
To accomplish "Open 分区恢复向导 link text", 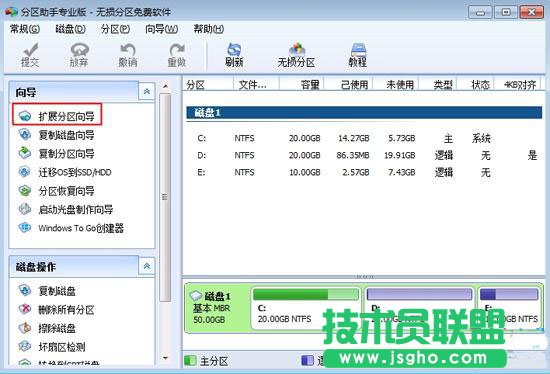I will point(66,191).
